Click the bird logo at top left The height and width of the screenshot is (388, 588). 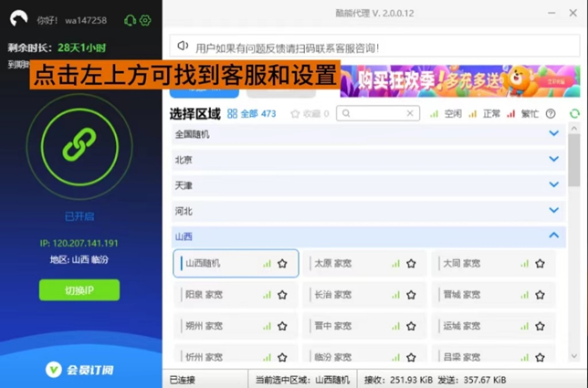(18, 19)
